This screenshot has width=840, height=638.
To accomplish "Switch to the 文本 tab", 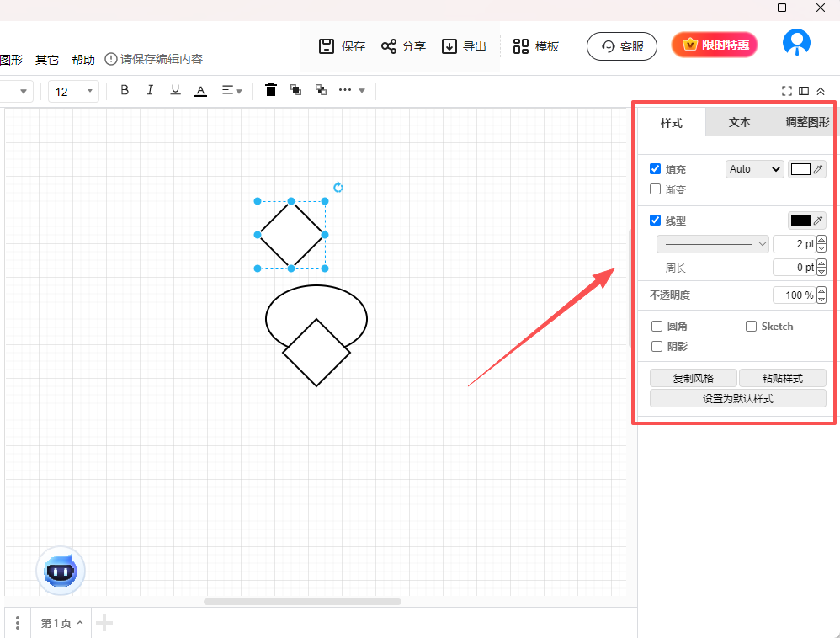I will pyautogui.click(x=739, y=122).
